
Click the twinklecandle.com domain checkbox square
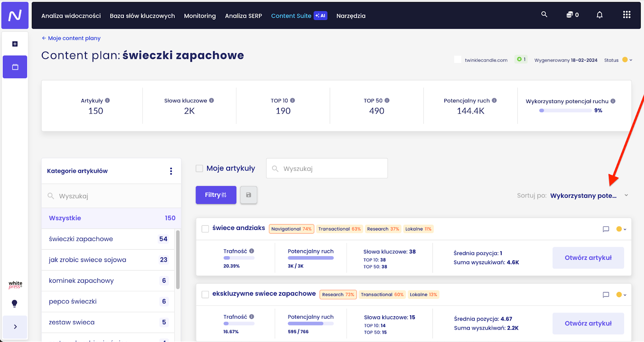458,59
